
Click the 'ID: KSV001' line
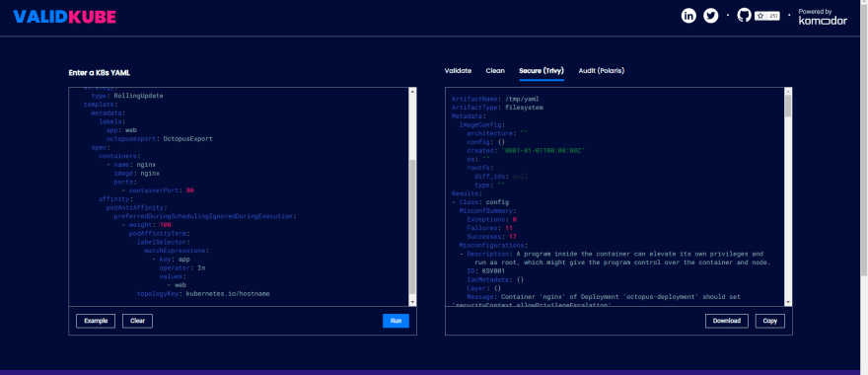[486, 270]
